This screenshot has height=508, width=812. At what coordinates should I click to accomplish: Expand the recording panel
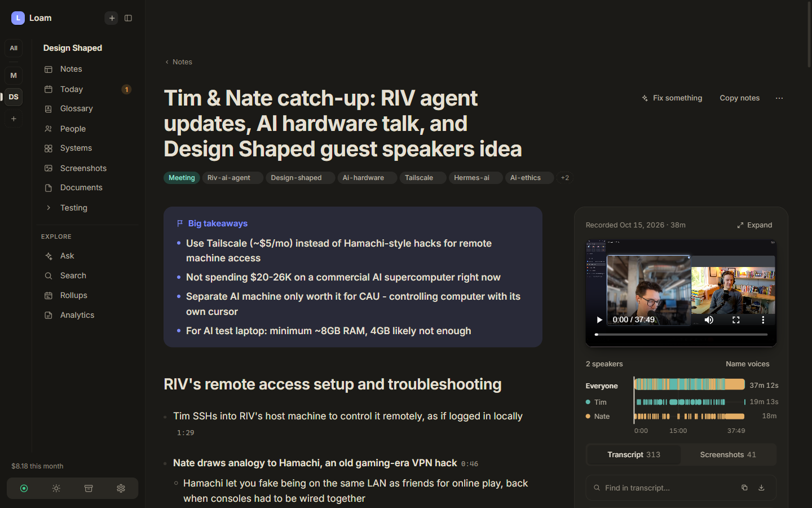754,225
